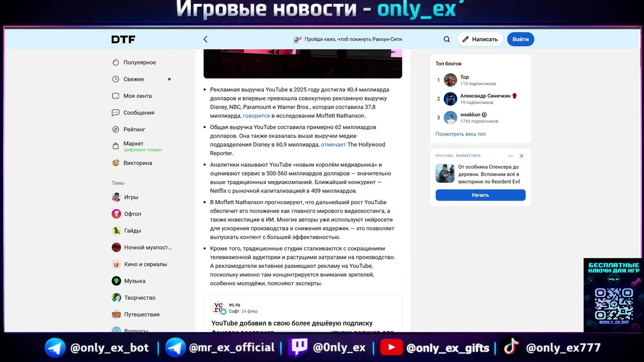The image size is (644, 362).
Task: Open the Рейтинг compass icon
Action: pyautogui.click(x=116, y=129)
